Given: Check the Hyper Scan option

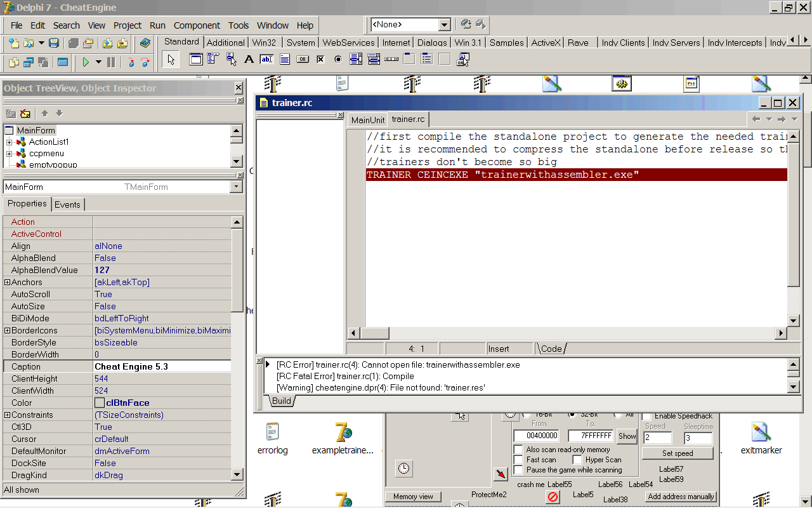Looking at the screenshot, I should point(577,459).
